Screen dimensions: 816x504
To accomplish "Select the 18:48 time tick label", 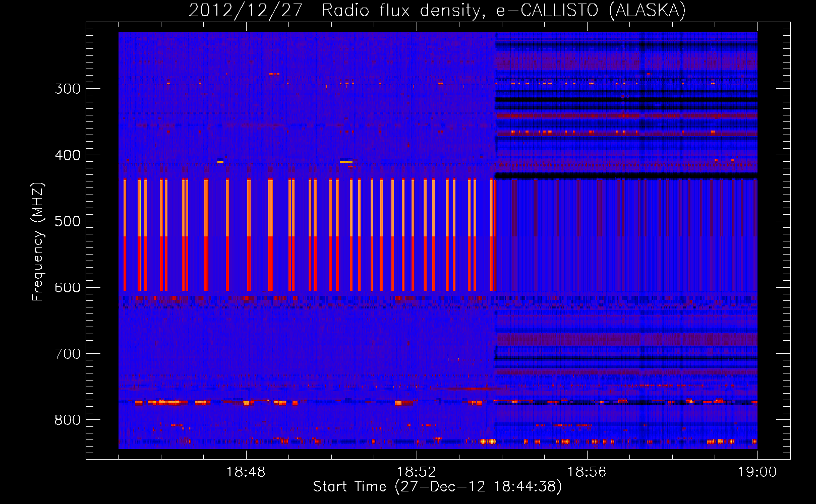I will click(246, 472).
